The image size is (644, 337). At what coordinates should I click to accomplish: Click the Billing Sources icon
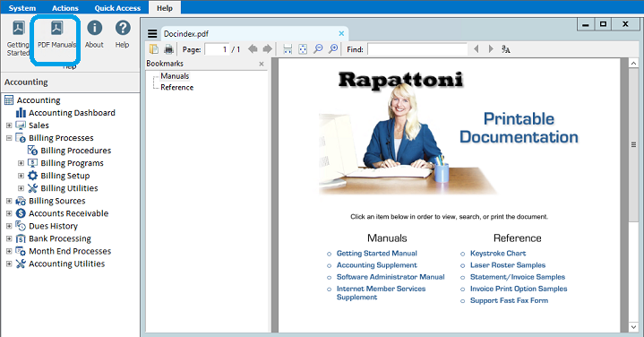point(21,201)
